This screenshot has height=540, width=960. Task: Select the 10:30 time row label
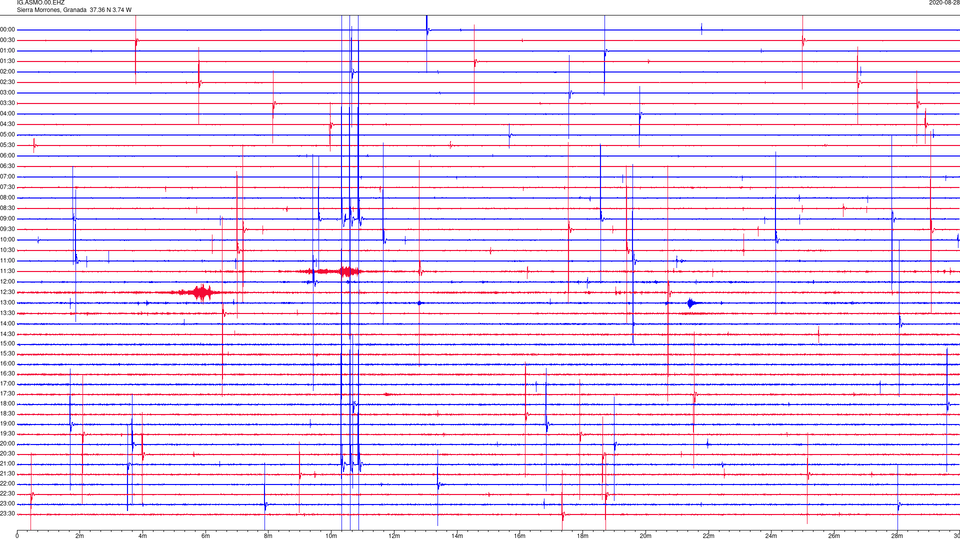coord(8,250)
